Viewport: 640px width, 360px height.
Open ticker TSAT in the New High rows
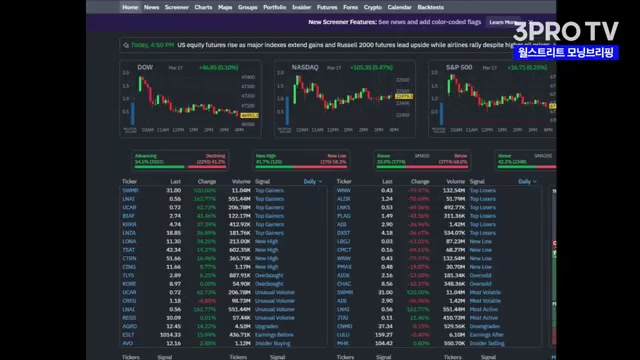coord(129,250)
